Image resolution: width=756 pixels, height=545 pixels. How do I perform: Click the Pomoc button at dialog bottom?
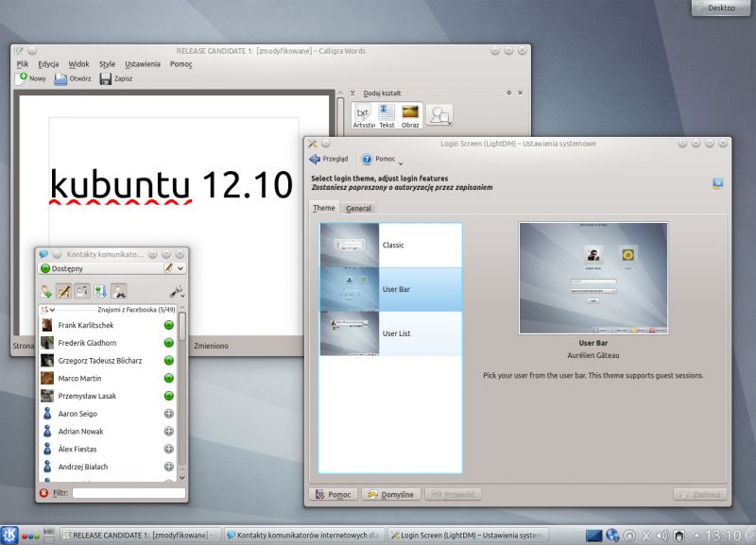pos(334,494)
